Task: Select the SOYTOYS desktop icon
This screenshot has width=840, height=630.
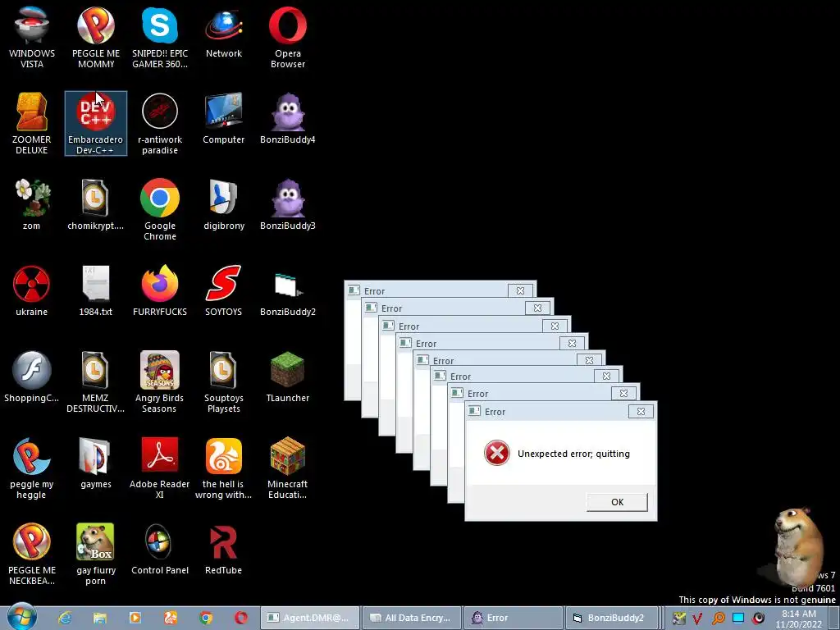Action: (x=224, y=291)
